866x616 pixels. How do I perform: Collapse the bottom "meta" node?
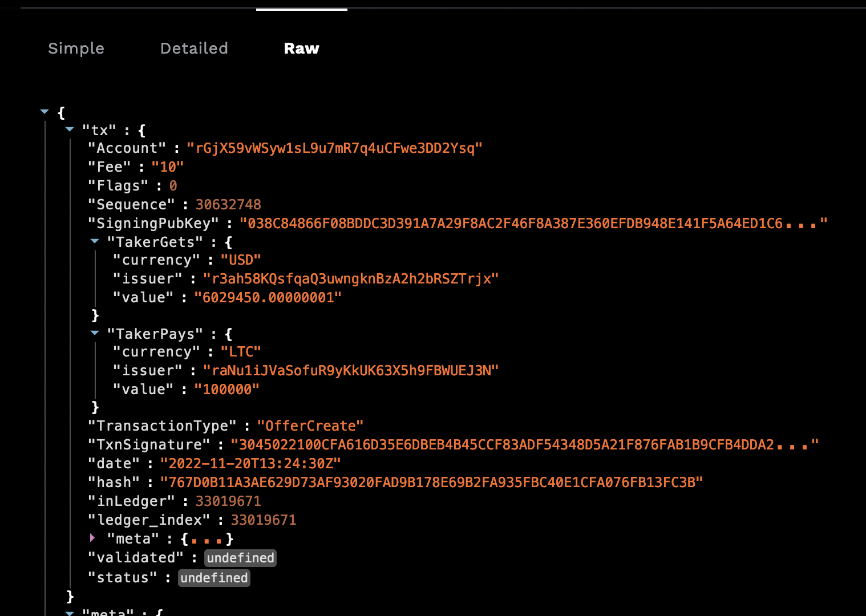70,613
